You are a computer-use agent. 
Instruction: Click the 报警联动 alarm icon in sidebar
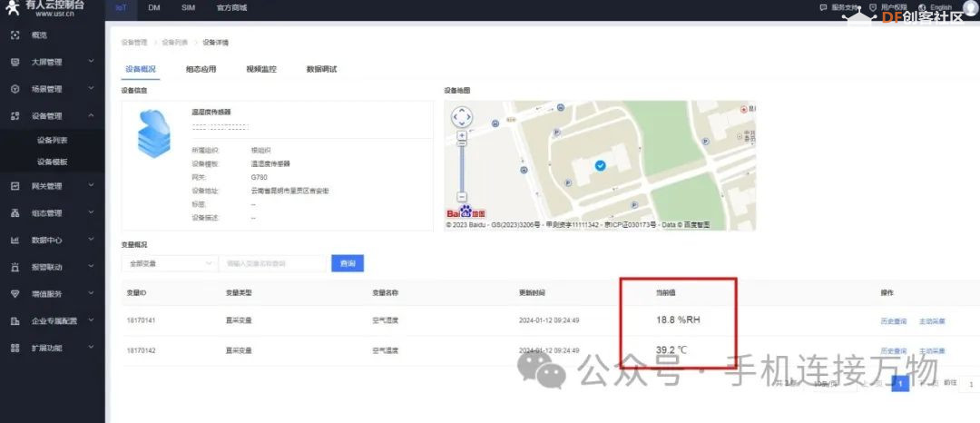(15, 267)
